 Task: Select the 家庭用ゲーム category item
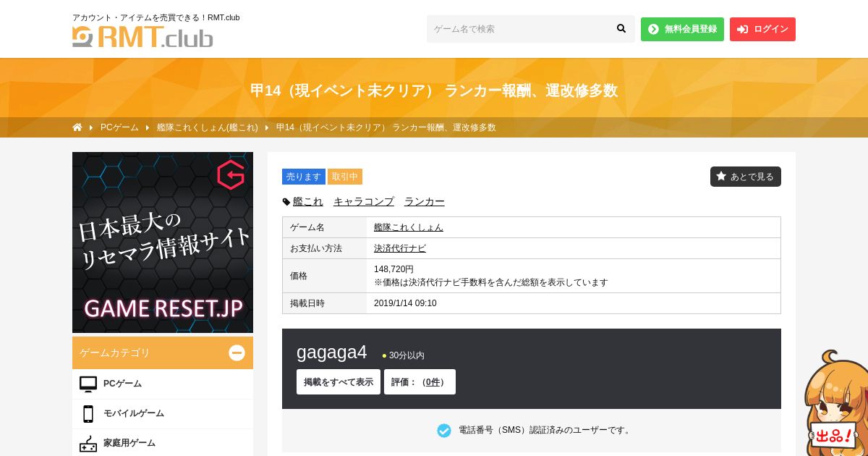click(x=163, y=443)
